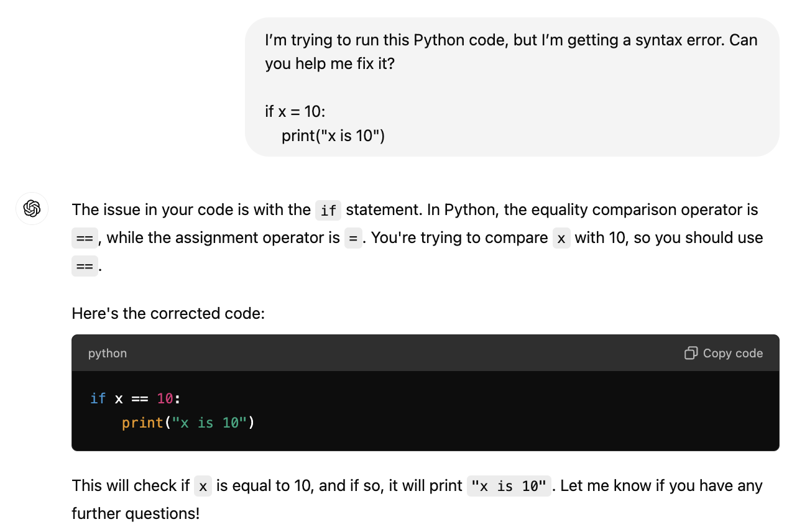Select the 'Here's the corrected code:' text
797x532 pixels.
(167, 313)
